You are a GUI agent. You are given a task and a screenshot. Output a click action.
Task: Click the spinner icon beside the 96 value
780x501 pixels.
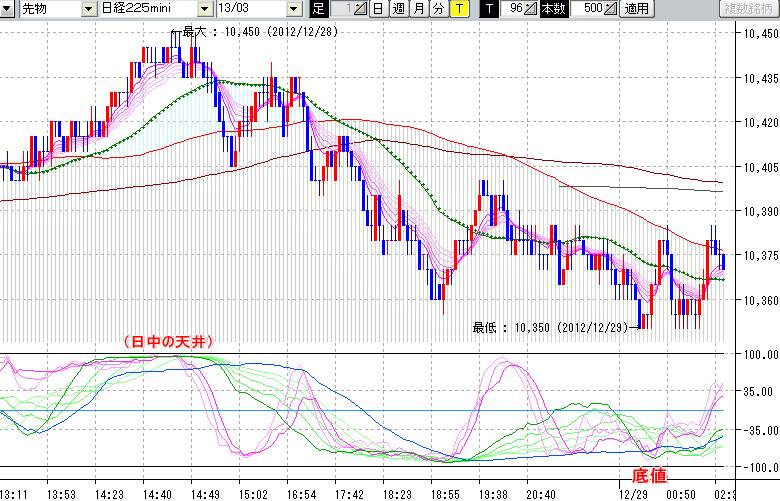point(529,9)
